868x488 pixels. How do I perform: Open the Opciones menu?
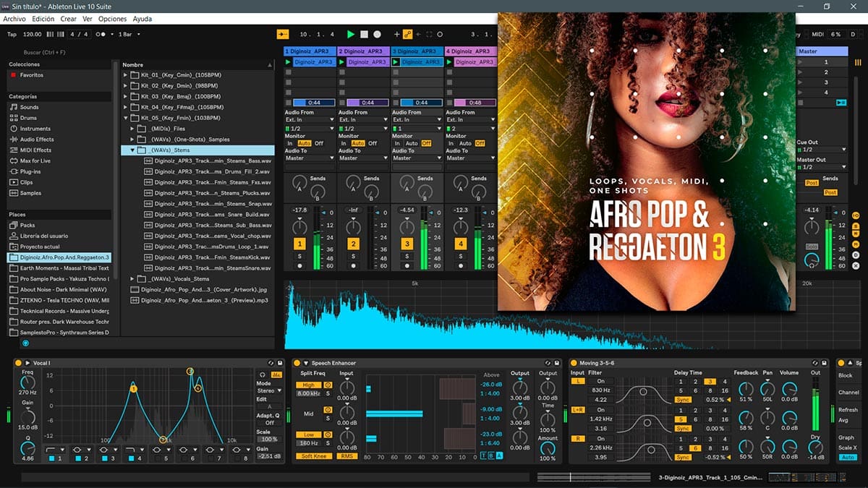tap(112, 19)
